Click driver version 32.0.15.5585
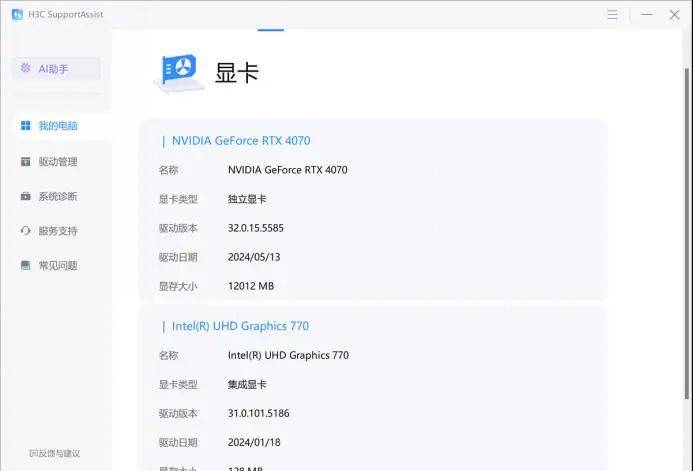This screenshot has width=693, height=471. click(x=256, y=228)
